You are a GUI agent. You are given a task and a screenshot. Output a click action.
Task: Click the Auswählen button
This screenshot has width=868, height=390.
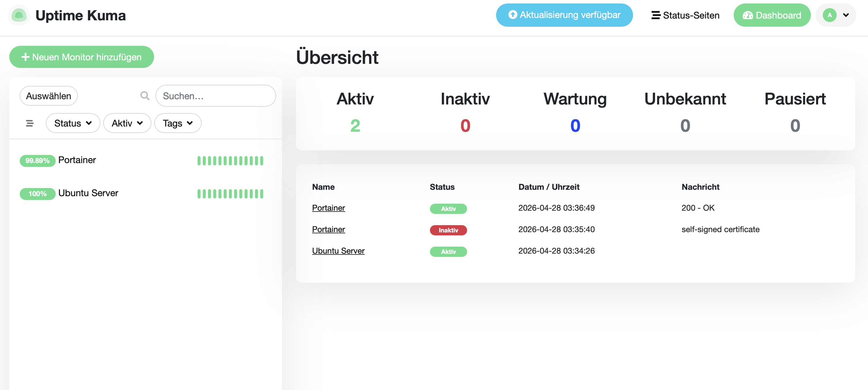[48, 96]
